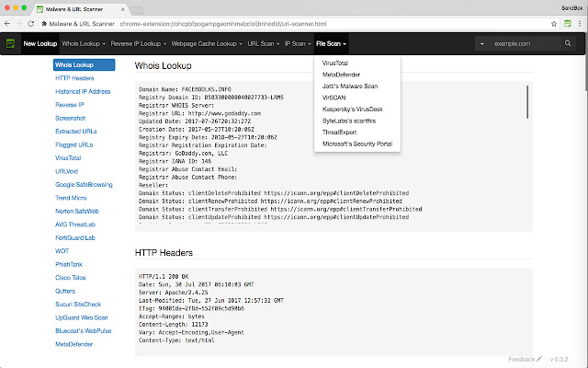Image resolution: width=588 pixels, height=368 pixels.
Task: Bookmark this page with the star icon
Action: click(x=554, y=24)
